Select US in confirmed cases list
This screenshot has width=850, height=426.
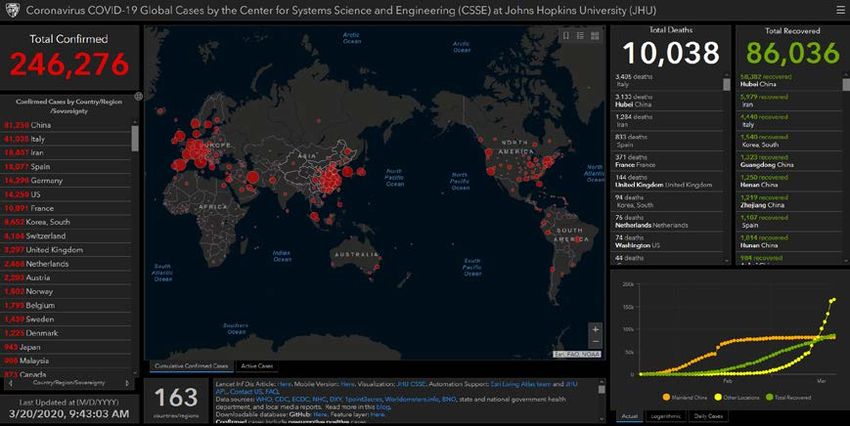66,194
